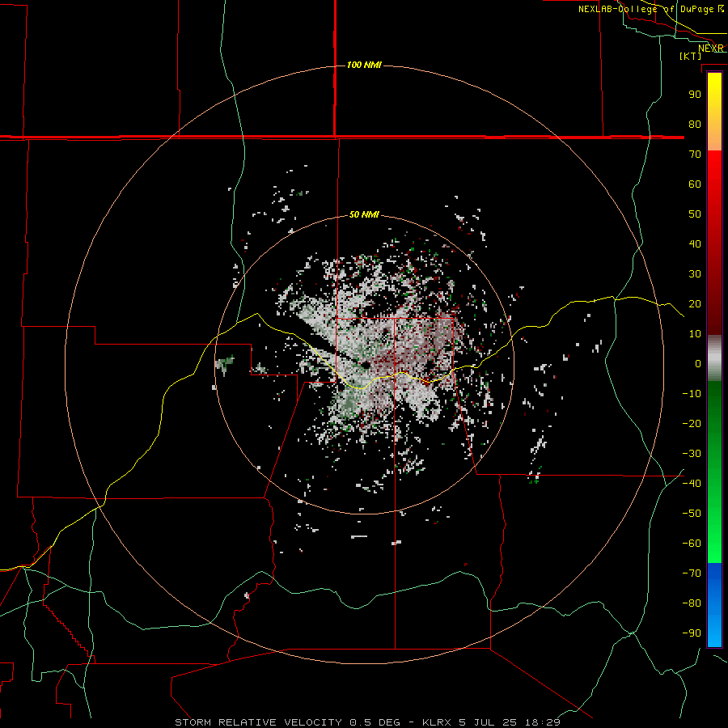Click the [KT] units label above the color bar
Screen dimensions: 728x728
[691, 56]
